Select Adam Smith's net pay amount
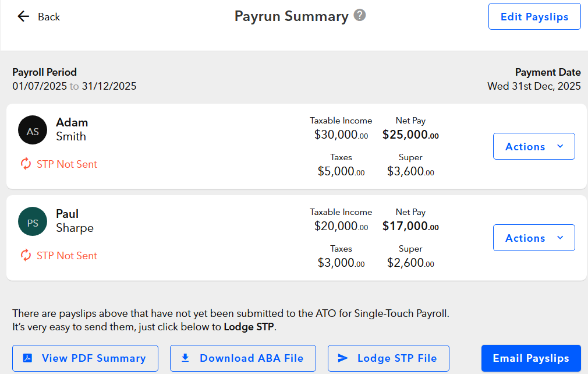 pos(410,135)
